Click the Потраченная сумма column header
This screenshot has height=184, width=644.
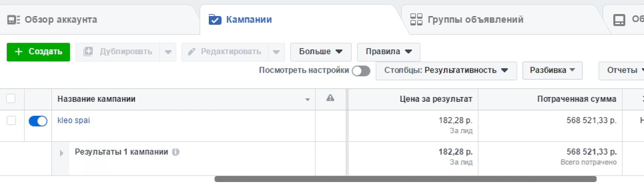[x=550, y=99]
